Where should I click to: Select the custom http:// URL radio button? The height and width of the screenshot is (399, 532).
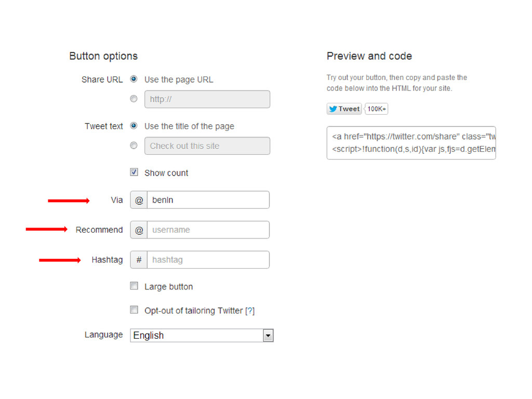(134, 99)
